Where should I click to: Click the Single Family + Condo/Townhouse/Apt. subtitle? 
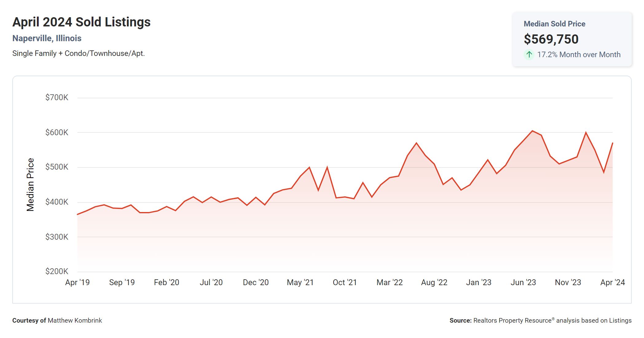(78, 53)
